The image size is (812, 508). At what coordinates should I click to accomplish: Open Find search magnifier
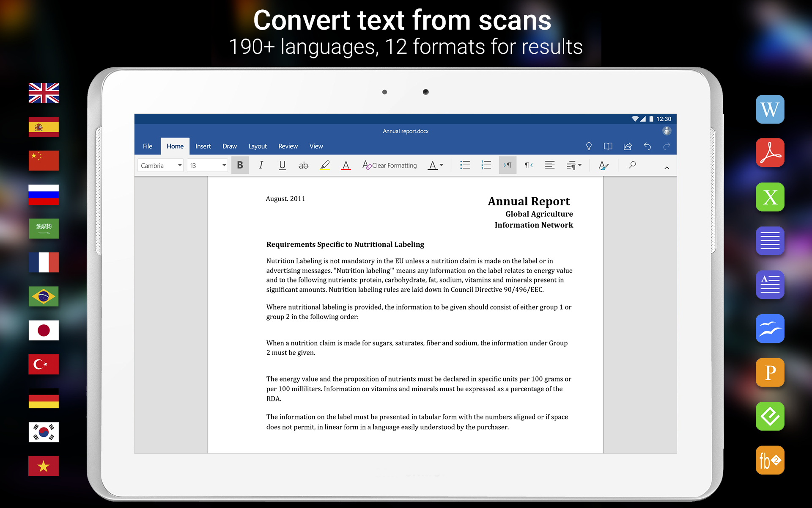(632, 165)
